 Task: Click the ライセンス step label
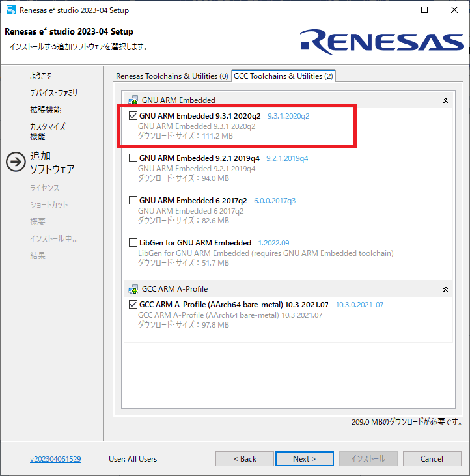click(x=45, y=188)
